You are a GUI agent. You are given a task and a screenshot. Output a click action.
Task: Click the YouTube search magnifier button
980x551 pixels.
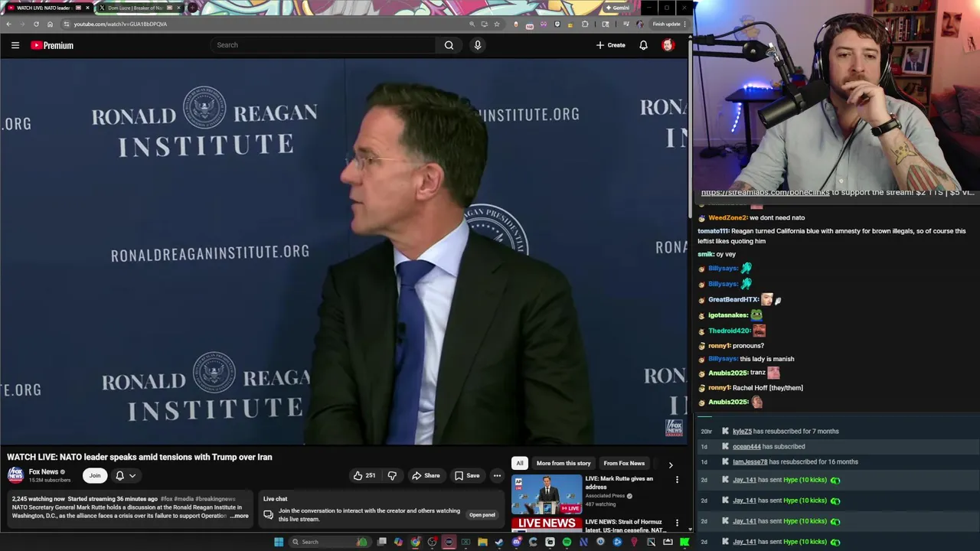coord(449,45)
